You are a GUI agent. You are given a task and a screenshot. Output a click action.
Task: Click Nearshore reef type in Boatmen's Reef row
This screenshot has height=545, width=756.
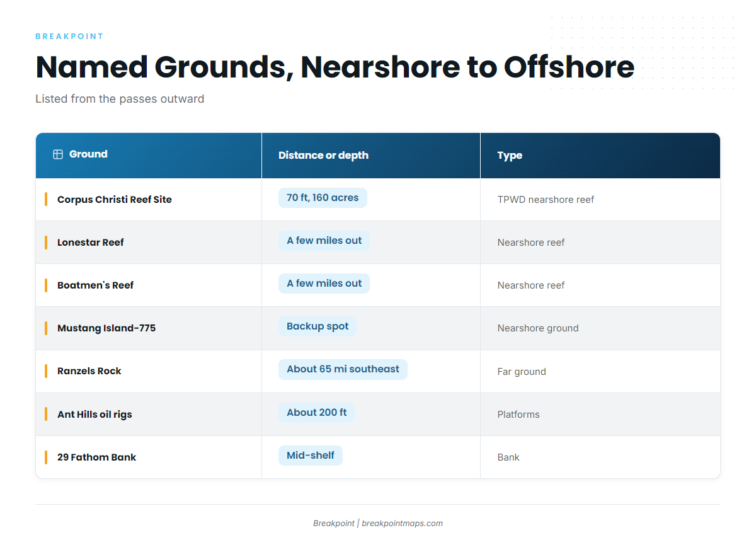[531, 285]
